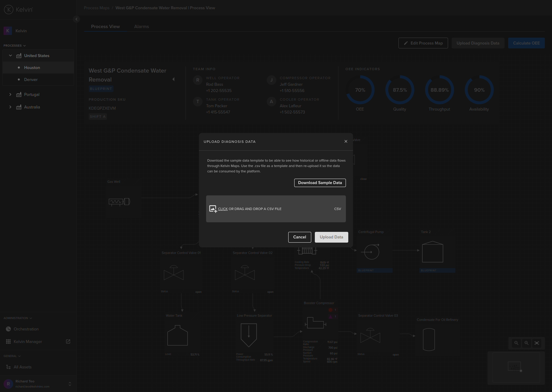Collapse the left sidebar with the arrow

[76, 19]
